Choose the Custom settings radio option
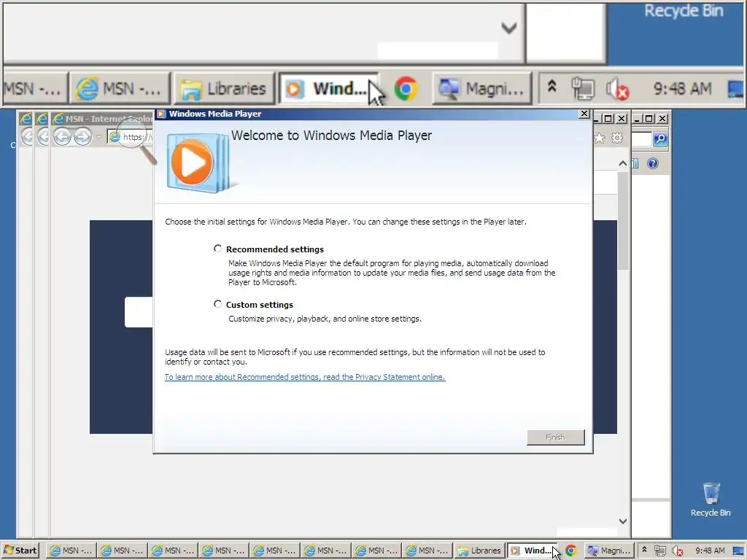Screen dimensions: 747x560 [x=217, y=304]
